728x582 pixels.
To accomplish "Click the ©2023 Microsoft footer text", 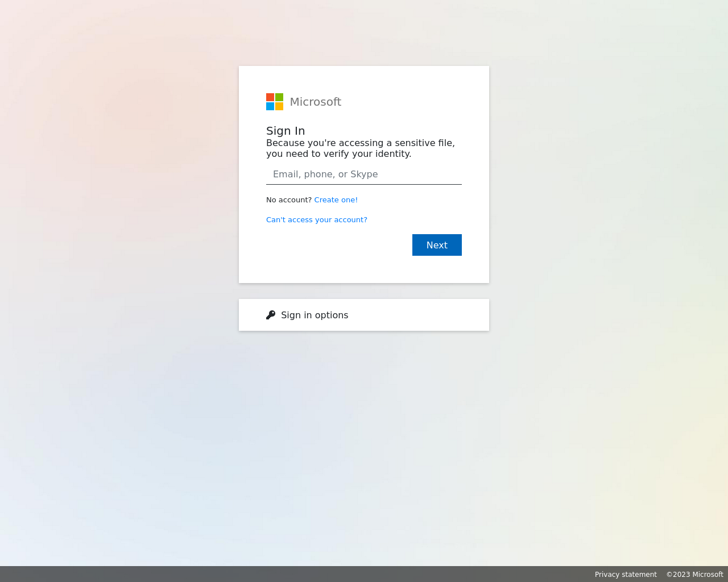I will (695, 575).
